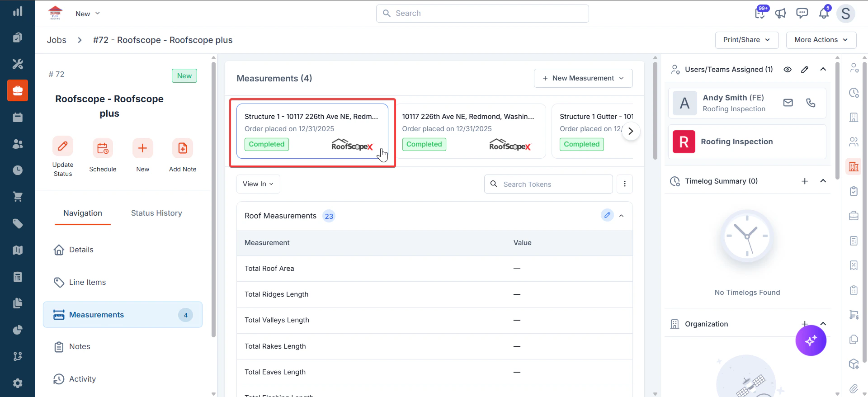Collapse the Roof Measurements section

tap(622, 216)
